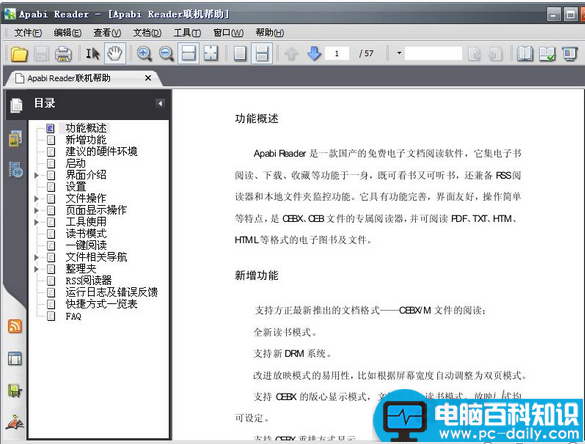Activate the hand pan tool
This screenshot has height=444, width=585.
click(x=115, y=54)
